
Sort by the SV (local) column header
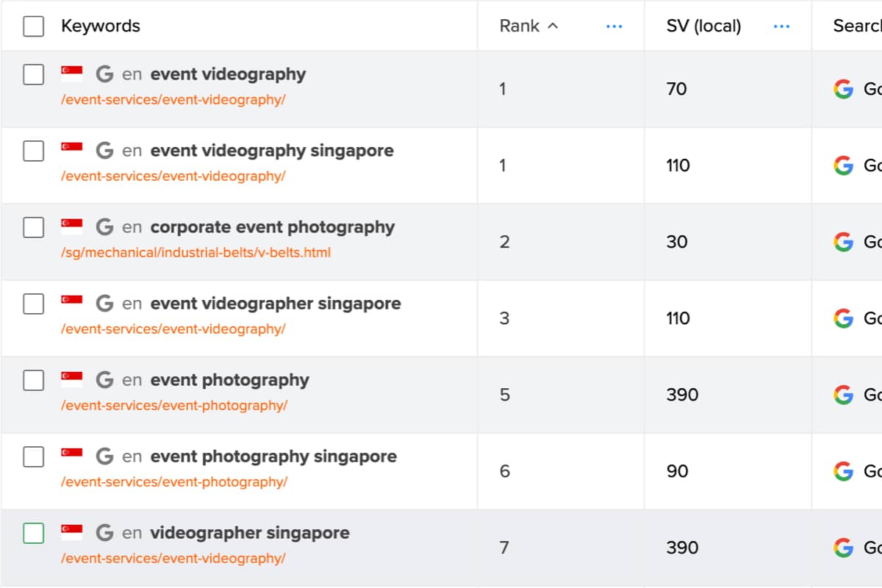pyautogui.click(x=703, y=26)
